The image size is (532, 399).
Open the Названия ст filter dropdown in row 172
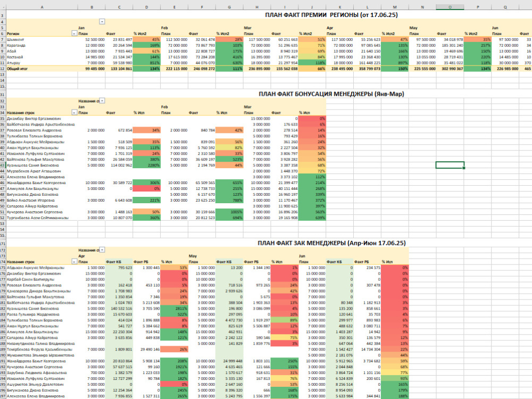click(x=102, y=250)
